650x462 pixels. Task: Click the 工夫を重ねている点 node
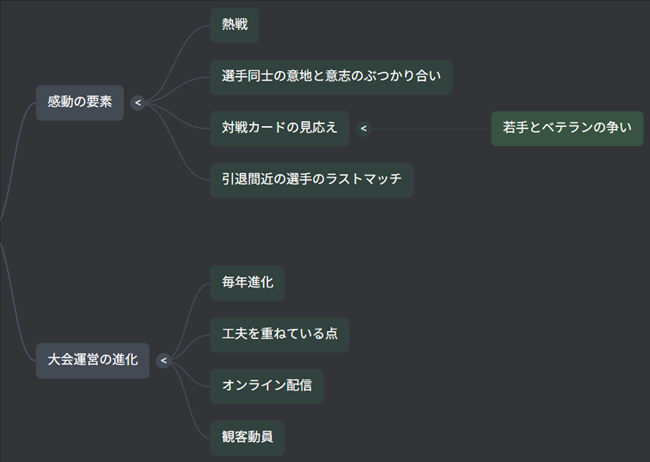(x=280, y=334)
